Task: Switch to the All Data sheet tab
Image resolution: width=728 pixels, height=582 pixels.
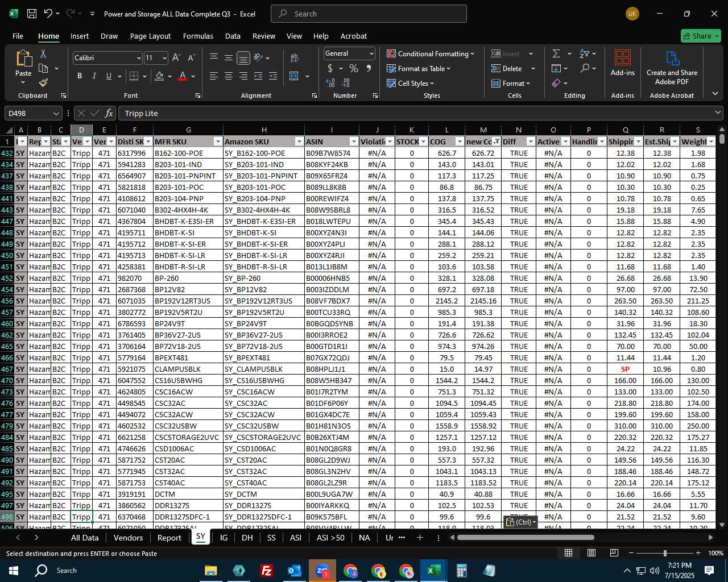Action: (85, 538)
